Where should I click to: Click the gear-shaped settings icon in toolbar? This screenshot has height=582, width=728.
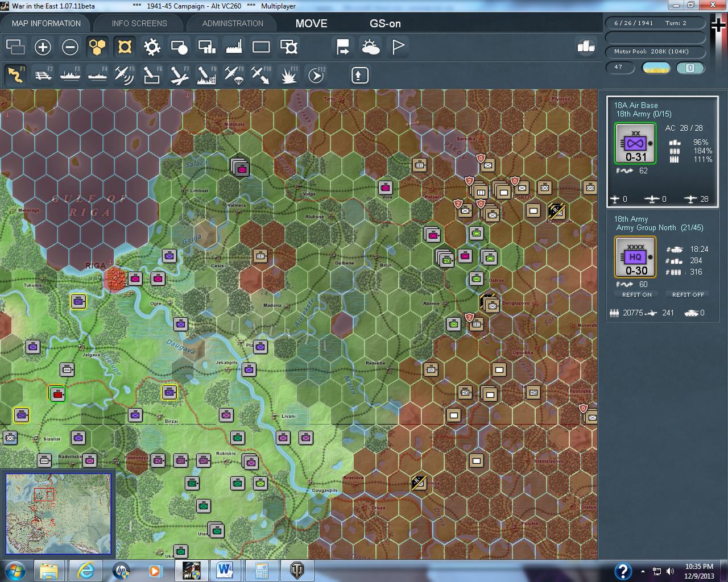(152, 47)
